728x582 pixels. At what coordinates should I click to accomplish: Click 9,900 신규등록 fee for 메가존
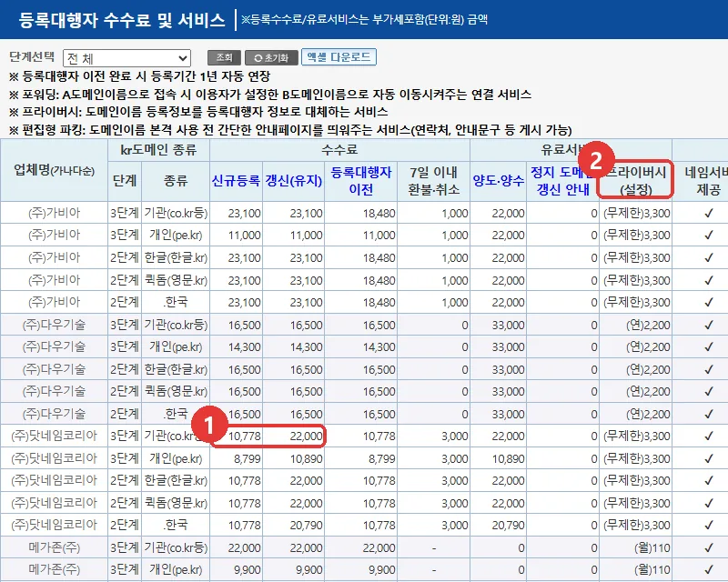247,570
